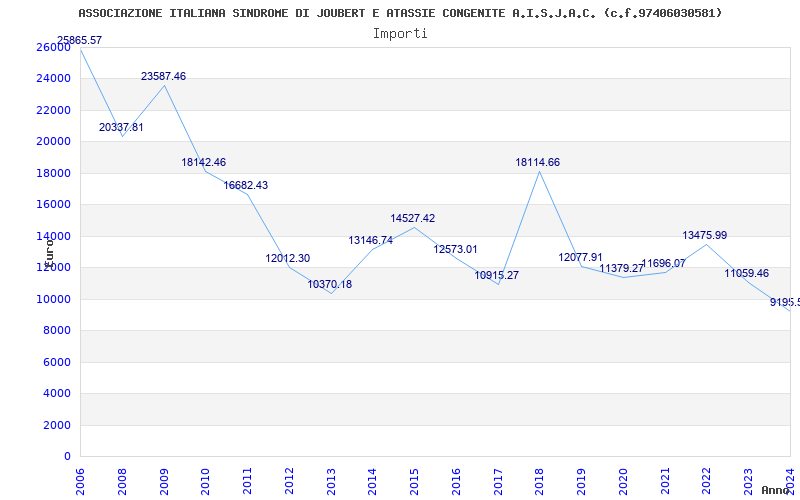Click the 2023 year axis label

click(748, 482)
